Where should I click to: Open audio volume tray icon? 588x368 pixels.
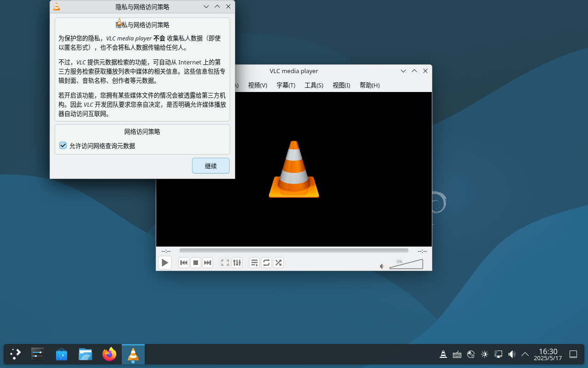[512, 354]
